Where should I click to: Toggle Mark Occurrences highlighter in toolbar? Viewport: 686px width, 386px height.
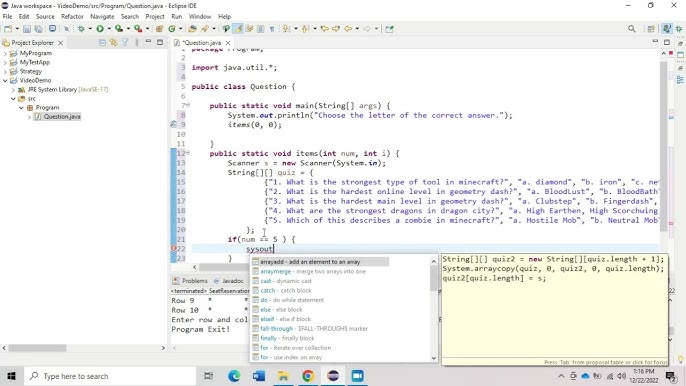pyautogui.click(x=238, y=29)
